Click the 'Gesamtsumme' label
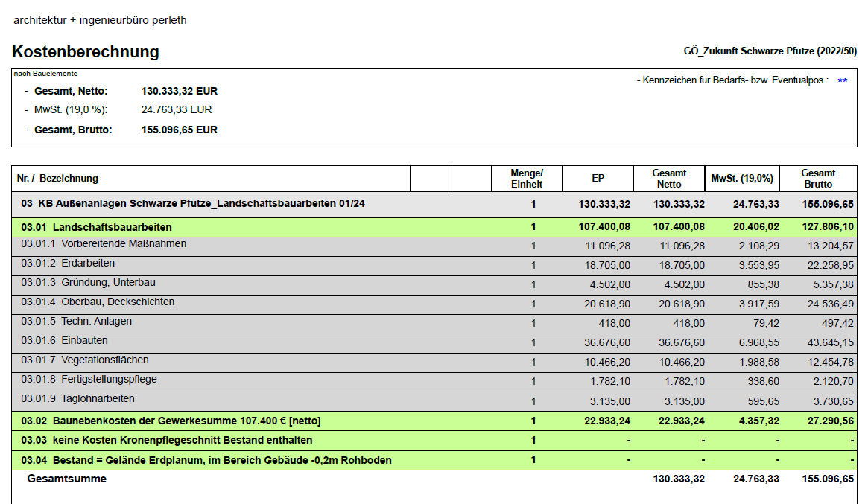 [66, 479]
